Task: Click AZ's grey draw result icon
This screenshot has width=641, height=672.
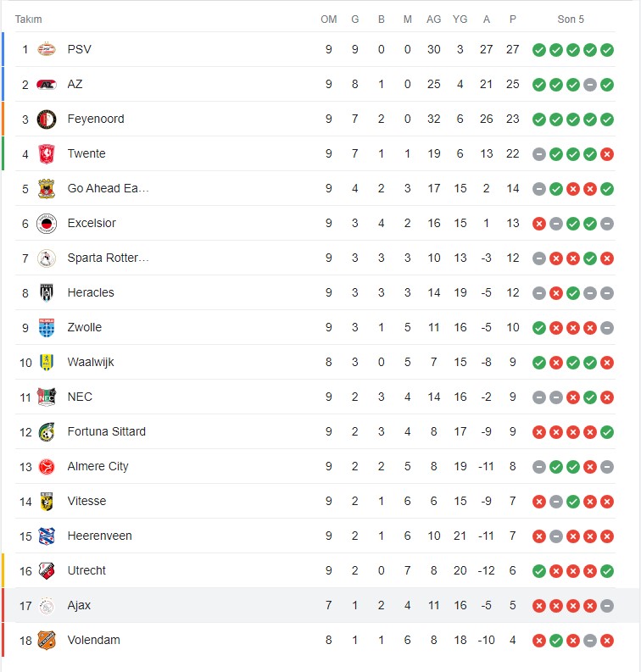Action: click(x=590, y=85)
